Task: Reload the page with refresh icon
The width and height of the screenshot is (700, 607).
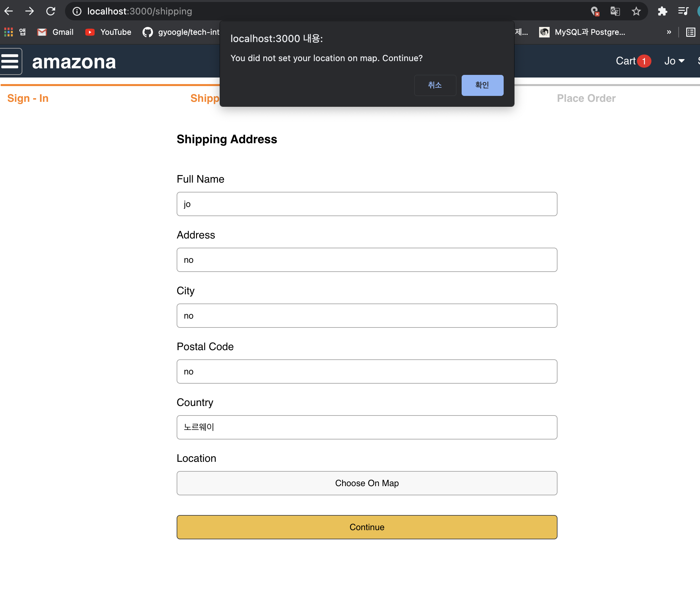Action: 51,11
